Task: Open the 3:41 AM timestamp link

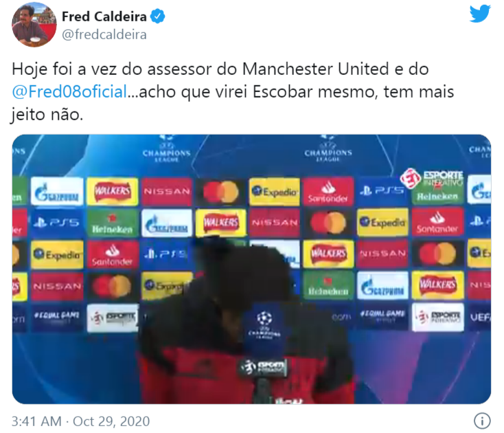Action: coord(36,421)
